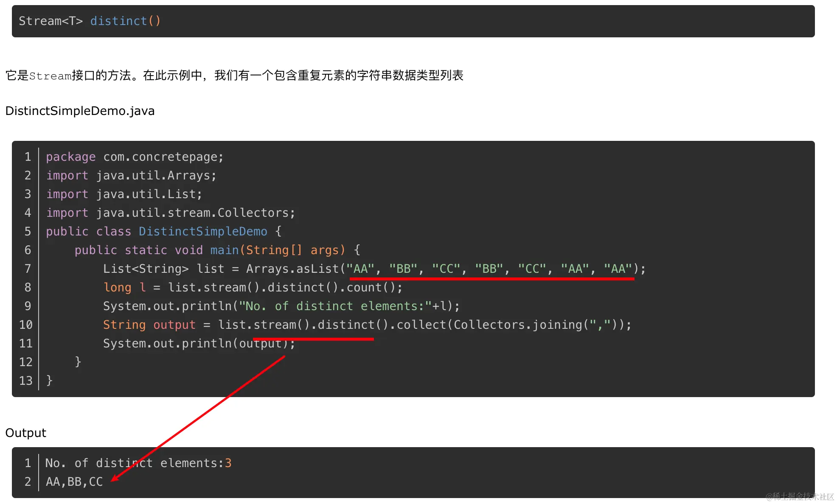Click the Chinese paragraph describing the Stream interface
837x504 pixels.
(234, 76)
